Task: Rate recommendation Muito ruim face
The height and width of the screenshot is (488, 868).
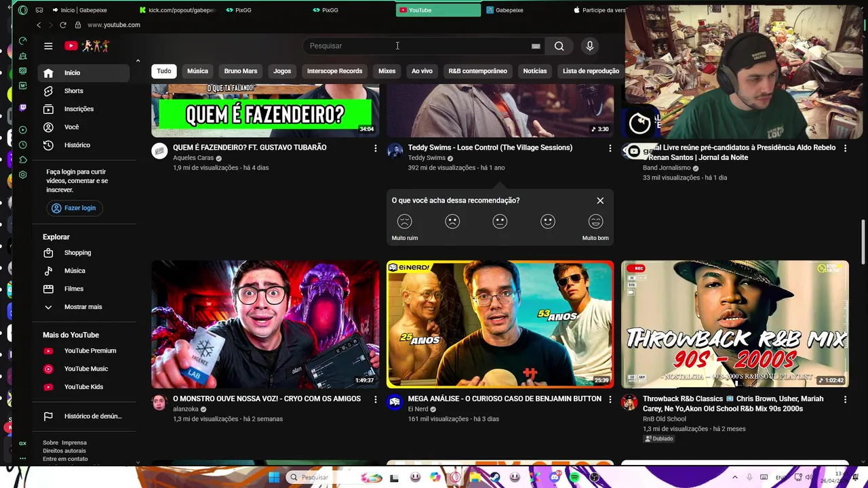Action: pos(405,222)
